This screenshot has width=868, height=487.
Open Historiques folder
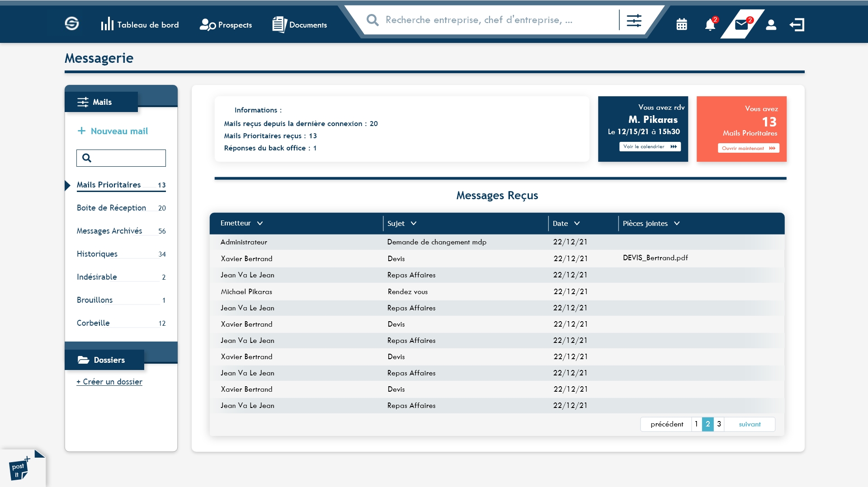coord(121,254)
